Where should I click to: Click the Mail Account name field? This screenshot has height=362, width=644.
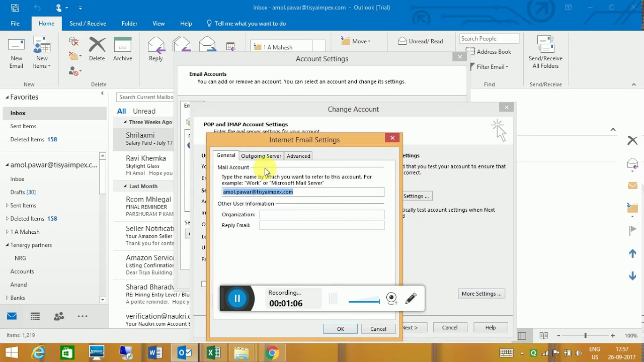tap(303, 192)
